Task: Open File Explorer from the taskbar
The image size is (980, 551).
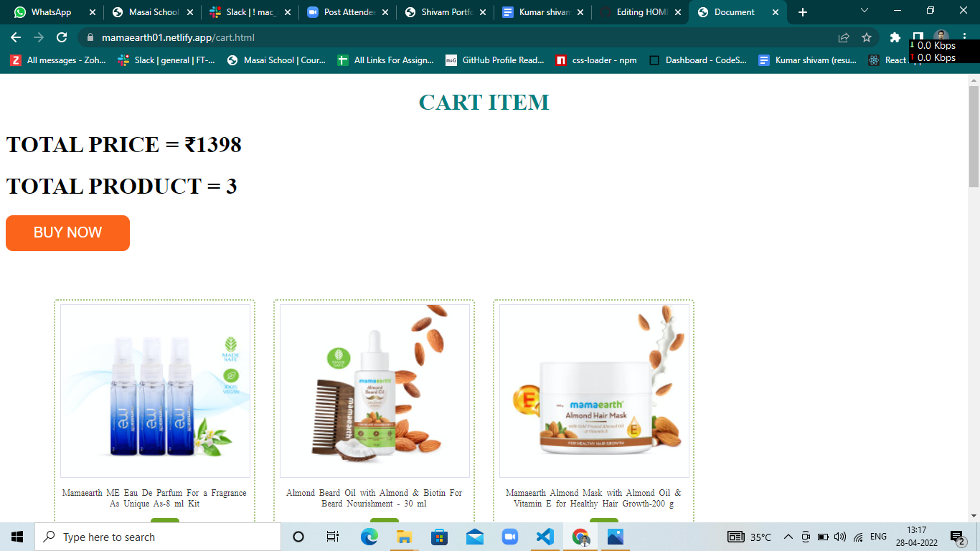Action: (404, 537)
